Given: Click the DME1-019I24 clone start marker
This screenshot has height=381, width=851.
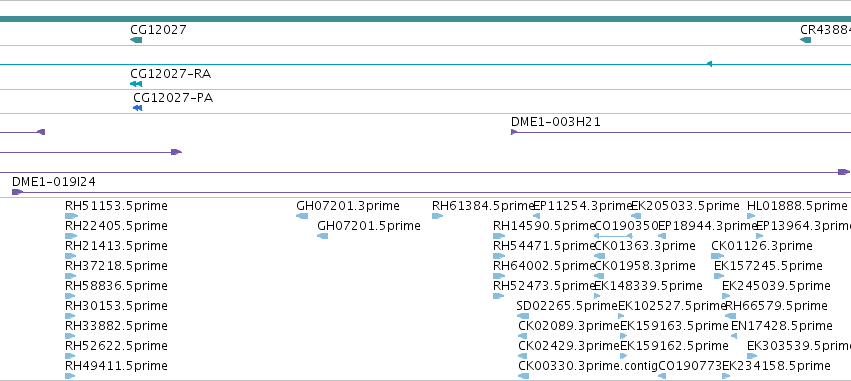Looking at the screenshot, I should tap(17, 192).
